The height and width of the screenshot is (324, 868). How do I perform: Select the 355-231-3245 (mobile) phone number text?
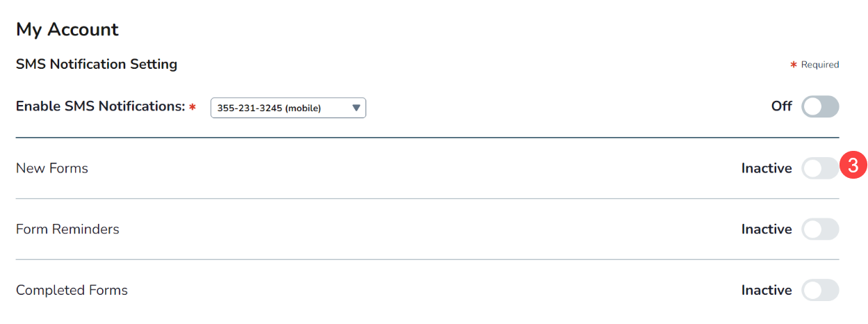pos(269,108)
